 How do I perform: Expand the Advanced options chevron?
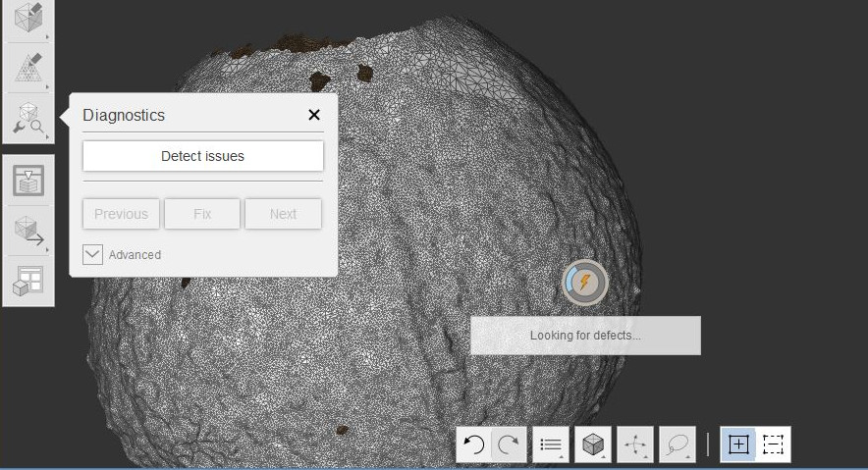click(x=92, y=255)
